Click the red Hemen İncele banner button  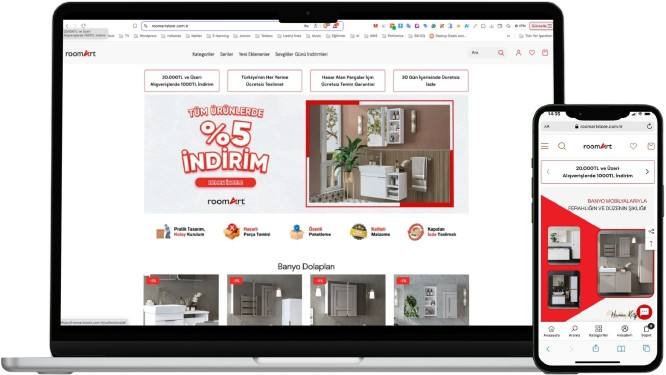(x=226, y=183)
